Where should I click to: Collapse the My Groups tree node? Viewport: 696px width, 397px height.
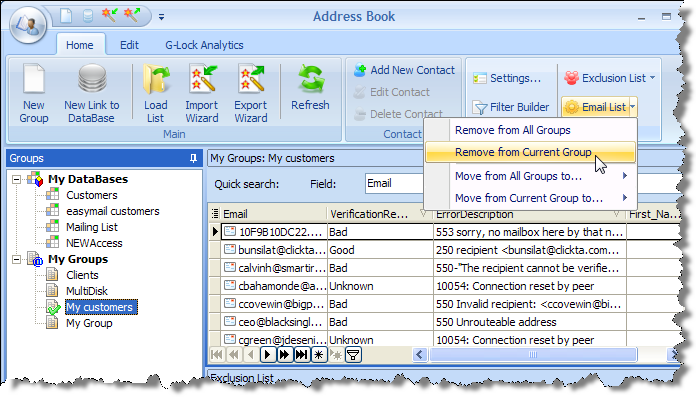[x=16, y=259]
